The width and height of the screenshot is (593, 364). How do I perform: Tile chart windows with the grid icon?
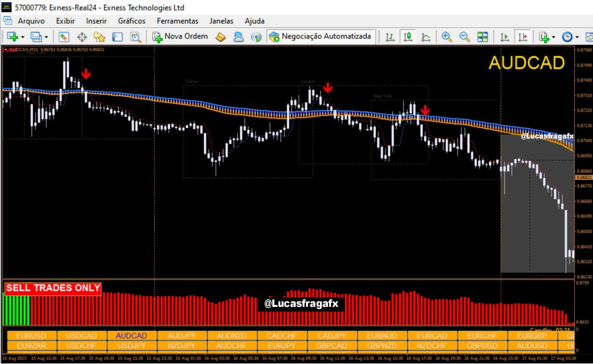click(x=482, y=37)
